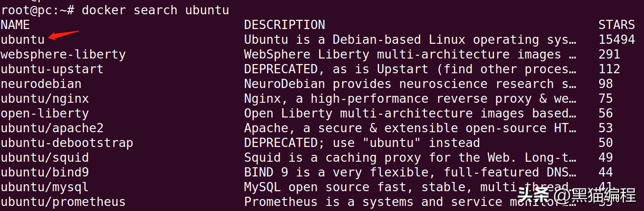
Task: Click the NAME column header
Action: [x=15, y=25]
